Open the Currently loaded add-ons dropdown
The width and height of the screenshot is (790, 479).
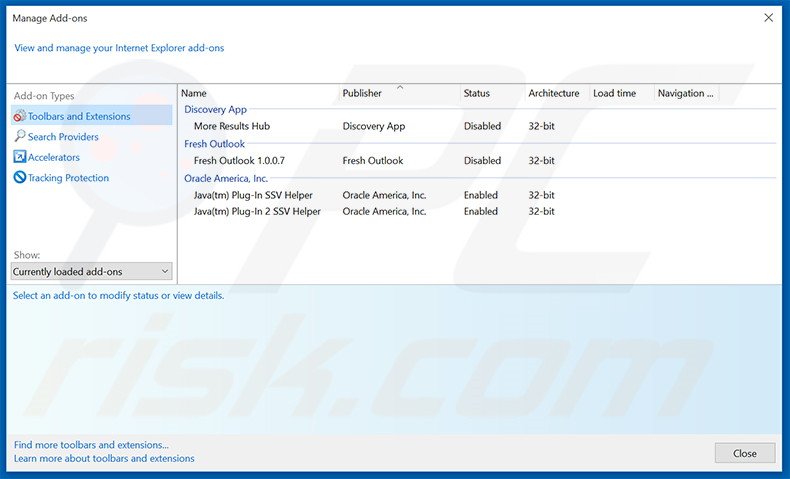pos(91,271)
